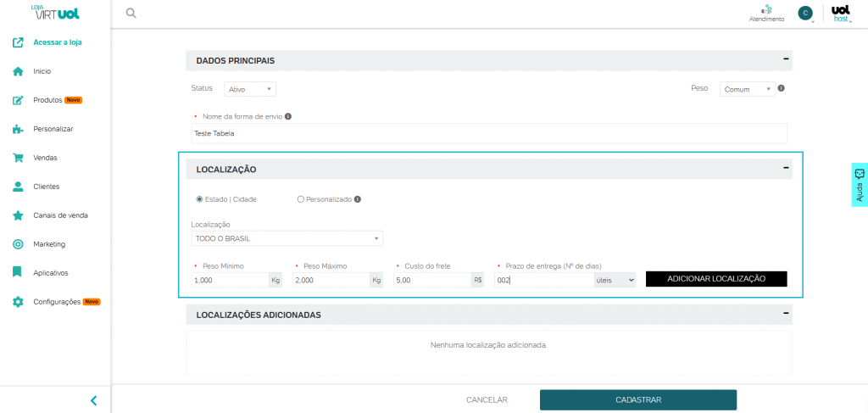Click the Início home icon
Viewport: 868px width, 413px height.
point(17,71)
